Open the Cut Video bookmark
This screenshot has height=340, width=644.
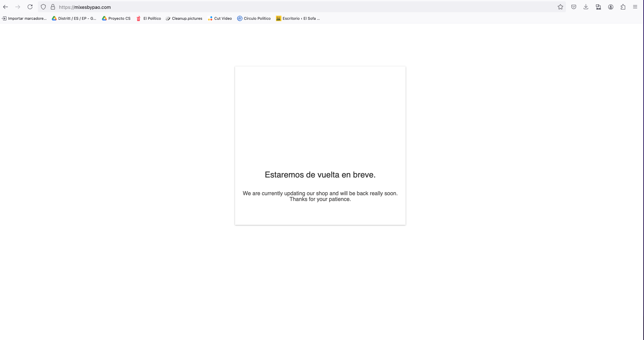click(x=220, y=18)
